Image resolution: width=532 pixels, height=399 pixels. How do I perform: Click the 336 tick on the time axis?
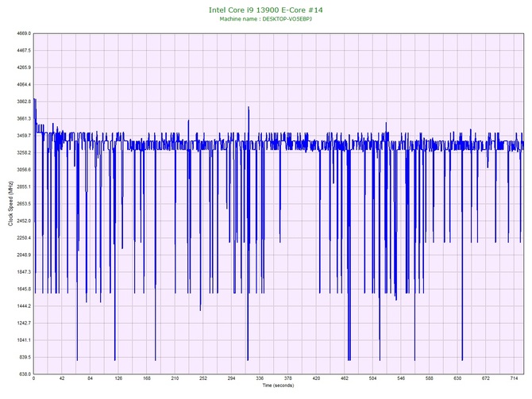coord(260,378)
